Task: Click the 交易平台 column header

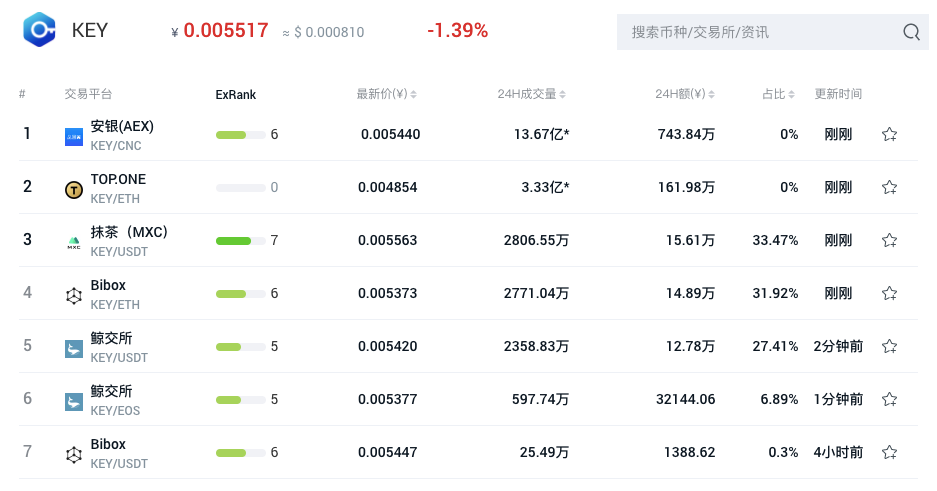Action: 88,94
